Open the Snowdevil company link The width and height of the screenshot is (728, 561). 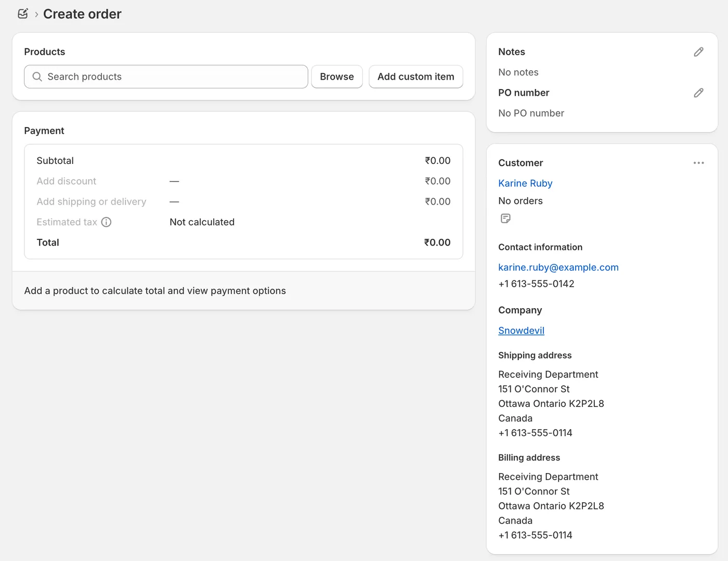[521, 330]
